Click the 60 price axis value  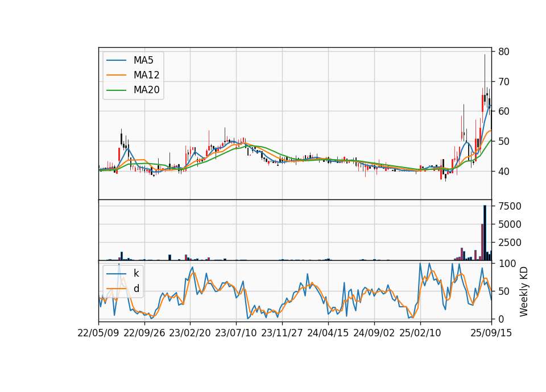click(503, 111)
